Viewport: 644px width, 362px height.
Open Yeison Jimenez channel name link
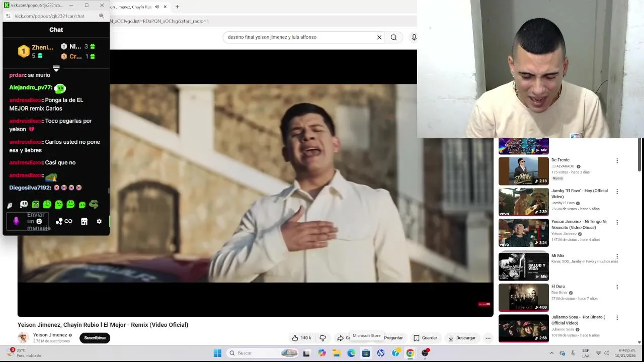click(x=50, y=335)
